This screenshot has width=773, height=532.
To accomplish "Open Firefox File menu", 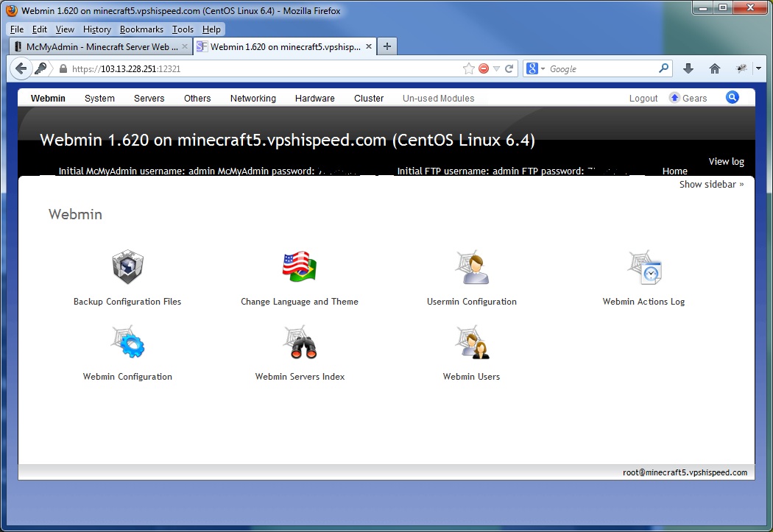I will tap(17, 29).
